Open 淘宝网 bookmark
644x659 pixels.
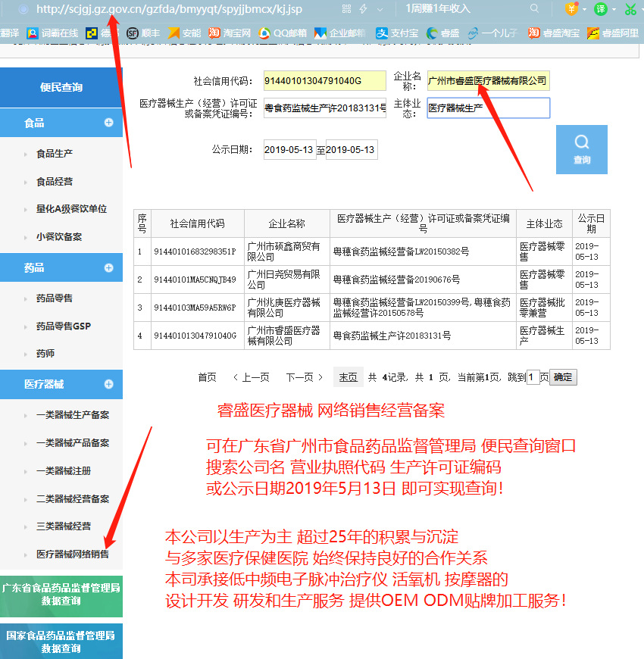pos(230,33)
